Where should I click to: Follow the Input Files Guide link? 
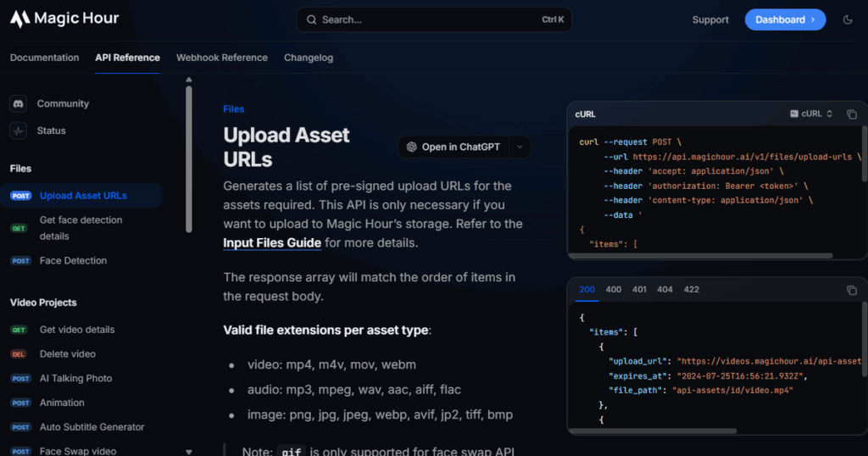pyautogui.click(x=272, y=243)
